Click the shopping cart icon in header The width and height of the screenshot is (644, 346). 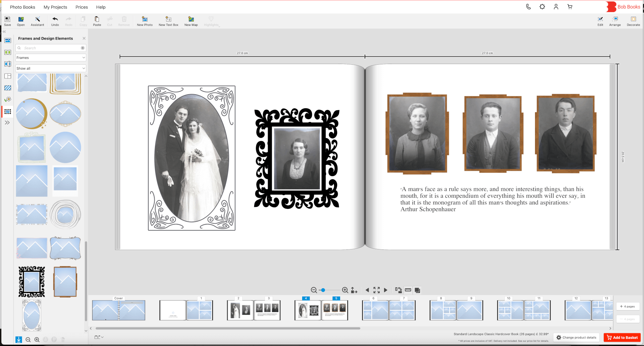[570, 7]
